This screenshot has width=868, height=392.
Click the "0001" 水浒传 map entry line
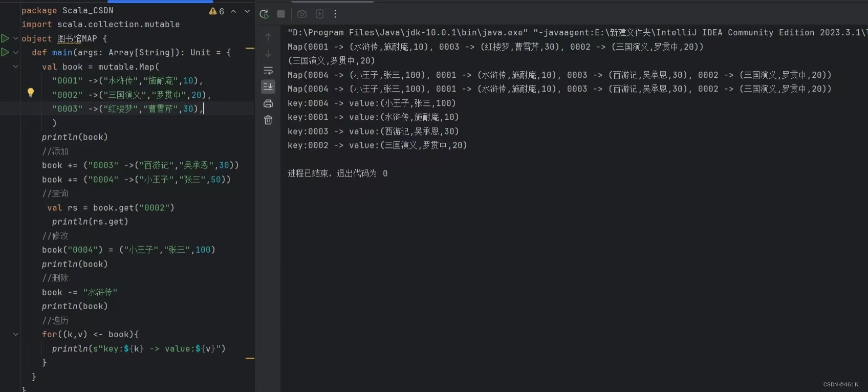click(127, 80)
